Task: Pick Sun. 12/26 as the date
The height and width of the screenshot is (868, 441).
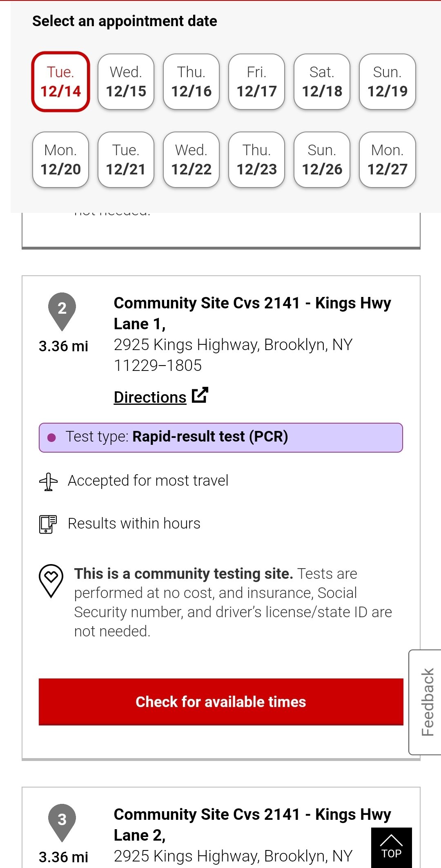Action: [x=322, y=159]
